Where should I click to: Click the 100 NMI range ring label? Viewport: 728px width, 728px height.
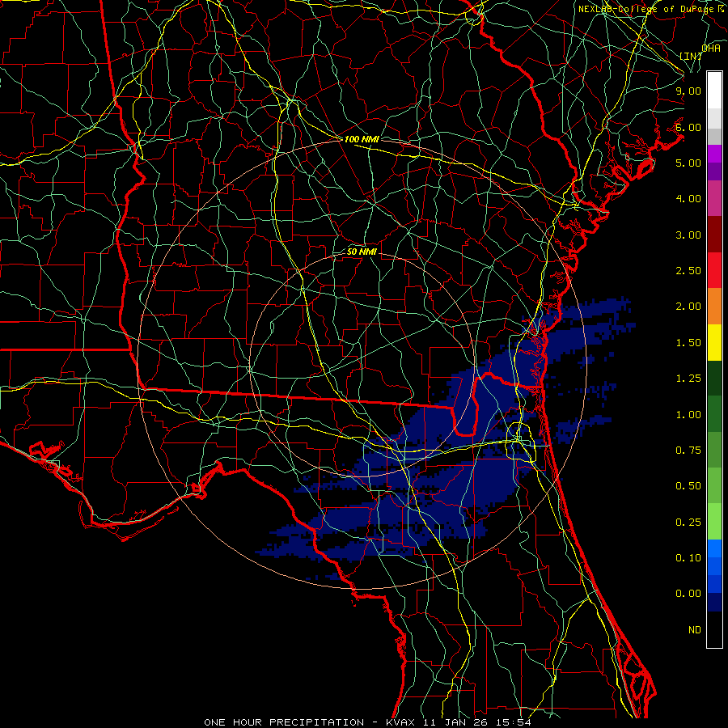tap(362, 139)
